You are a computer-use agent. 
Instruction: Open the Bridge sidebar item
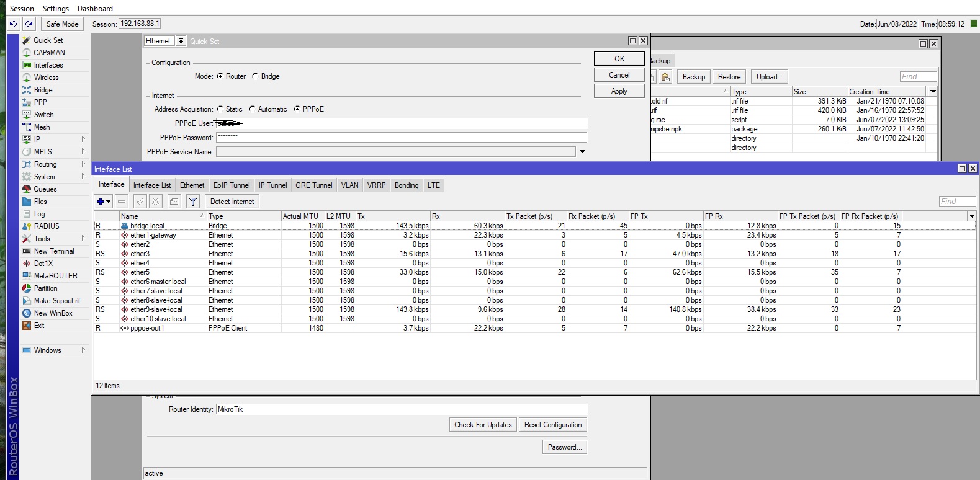[x=43, y=90]
